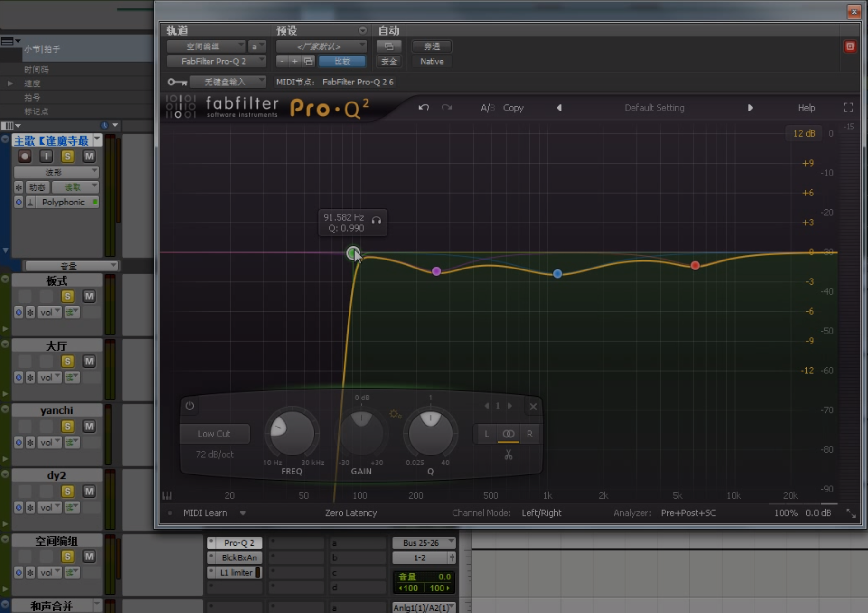This screenshot has width=868, height=613.
Task: Split band stereo with scissors icon
Action: [508, 455]
